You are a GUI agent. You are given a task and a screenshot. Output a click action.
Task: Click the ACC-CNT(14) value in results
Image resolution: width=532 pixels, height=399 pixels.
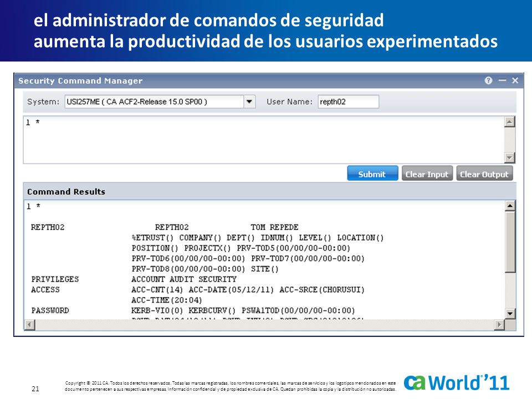coord(157,290)
